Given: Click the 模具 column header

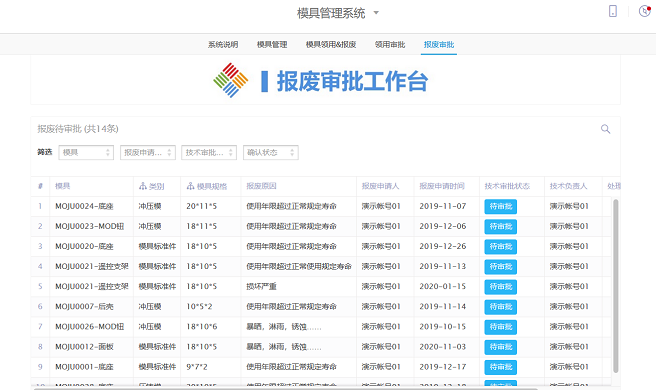Looking at the screenshot, I should tap(63, 186).
